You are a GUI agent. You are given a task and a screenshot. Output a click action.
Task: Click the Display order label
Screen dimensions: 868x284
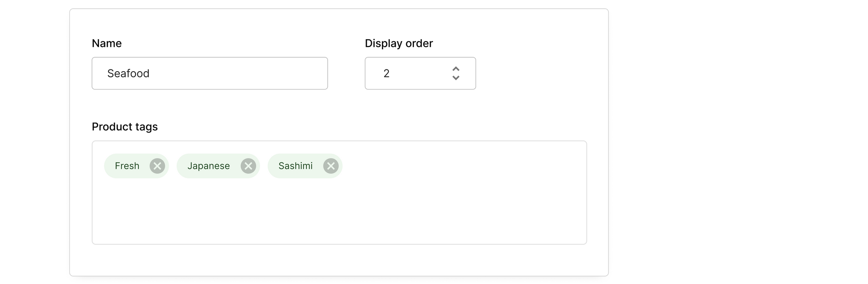coord(399,43)
